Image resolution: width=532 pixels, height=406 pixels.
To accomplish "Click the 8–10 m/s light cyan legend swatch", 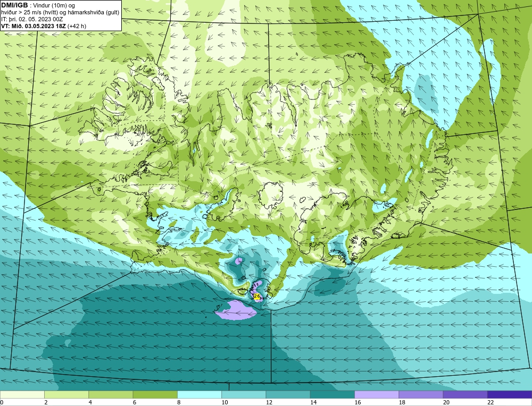I will (199, 394).
